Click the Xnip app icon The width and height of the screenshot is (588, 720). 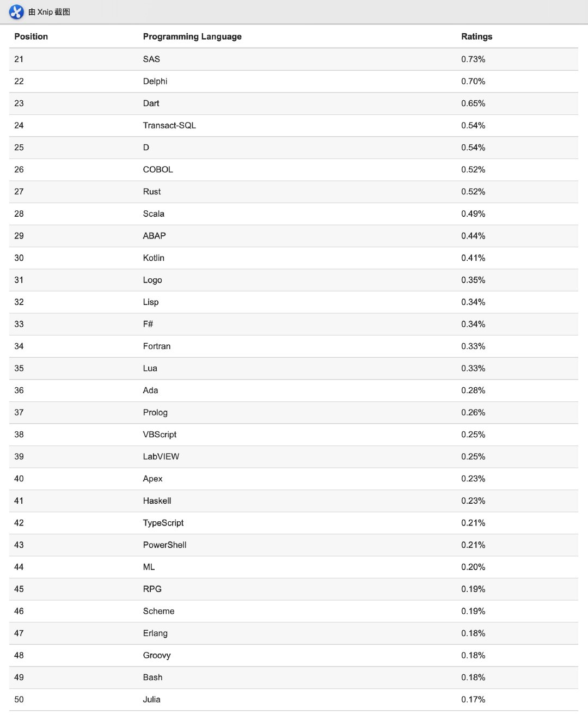[x=16, y=11]
